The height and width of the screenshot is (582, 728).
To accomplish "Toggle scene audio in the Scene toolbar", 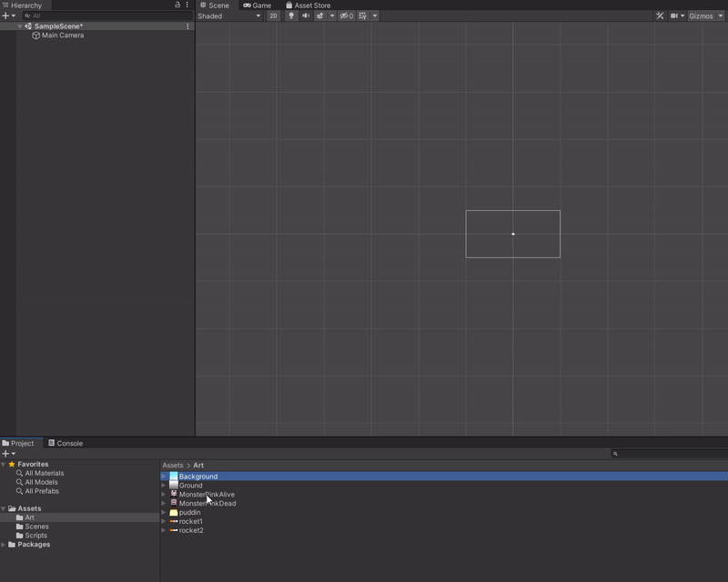I will point(305,15).
